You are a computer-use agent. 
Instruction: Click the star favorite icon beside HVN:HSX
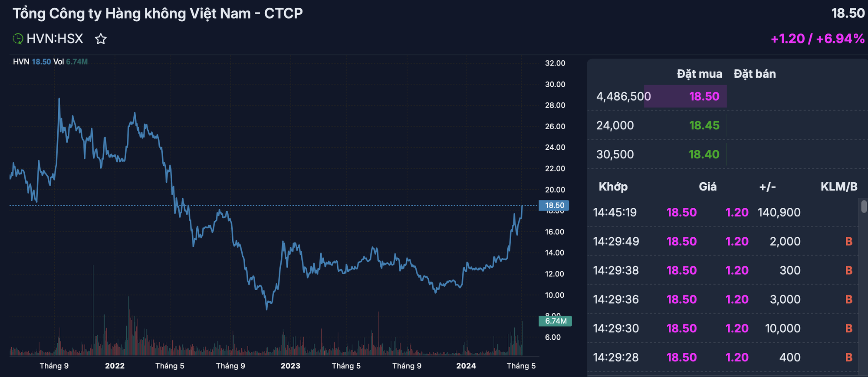point(101,39)
